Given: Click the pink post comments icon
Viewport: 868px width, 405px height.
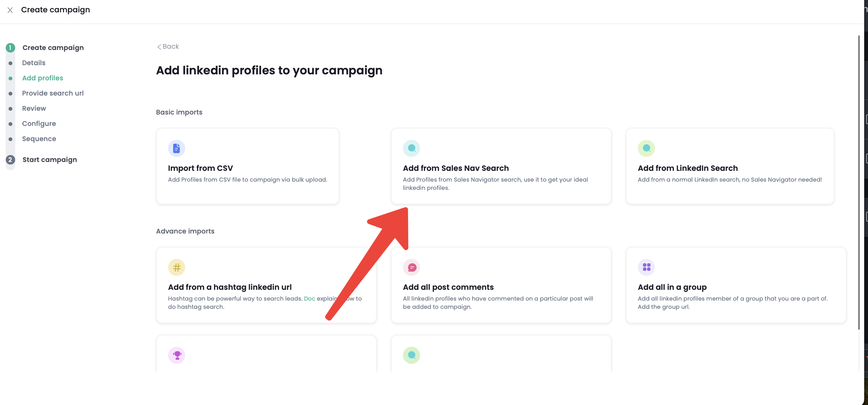Looking at the screenshot, I should click(411, 267).
